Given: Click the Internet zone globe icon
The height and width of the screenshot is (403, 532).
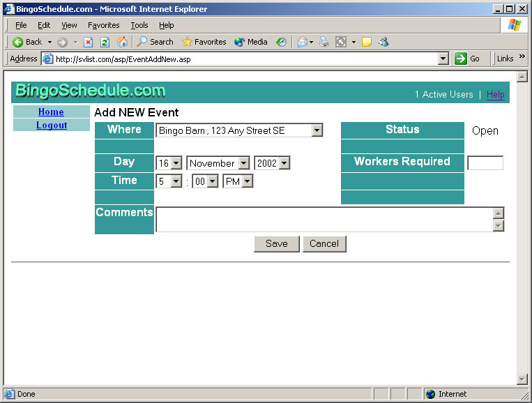Looking at the screenshot, I should pos(431,394).
